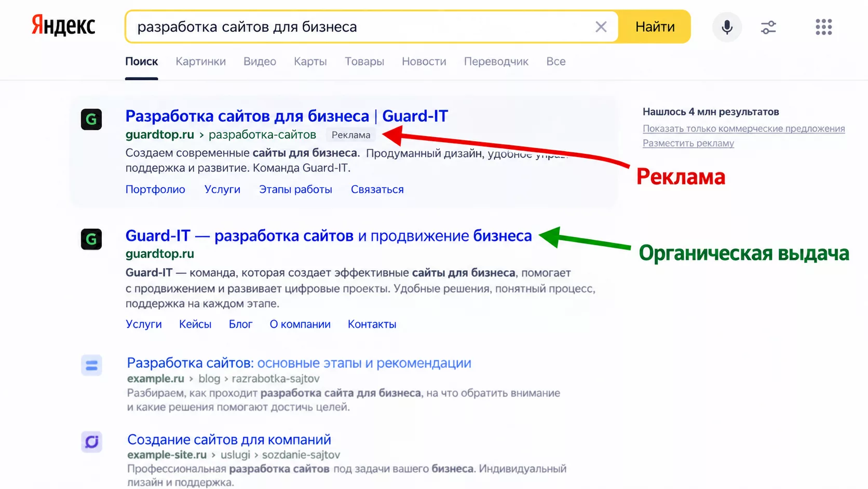Click guardtop.ru URL under the organic result
The width and height of the screenshot is (868, 489).
coord(159,254)
